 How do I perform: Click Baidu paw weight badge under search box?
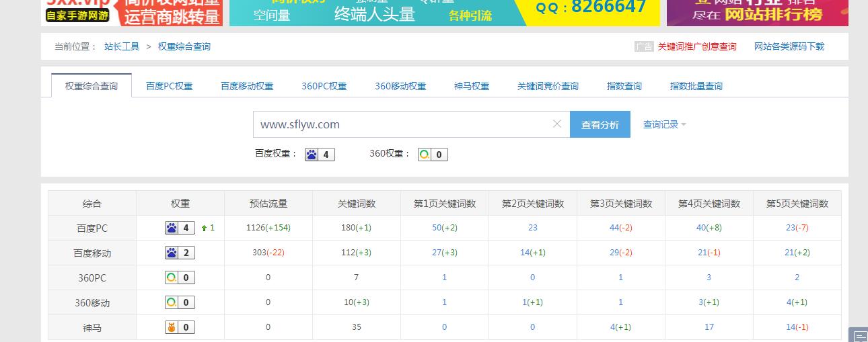point(320,155)
